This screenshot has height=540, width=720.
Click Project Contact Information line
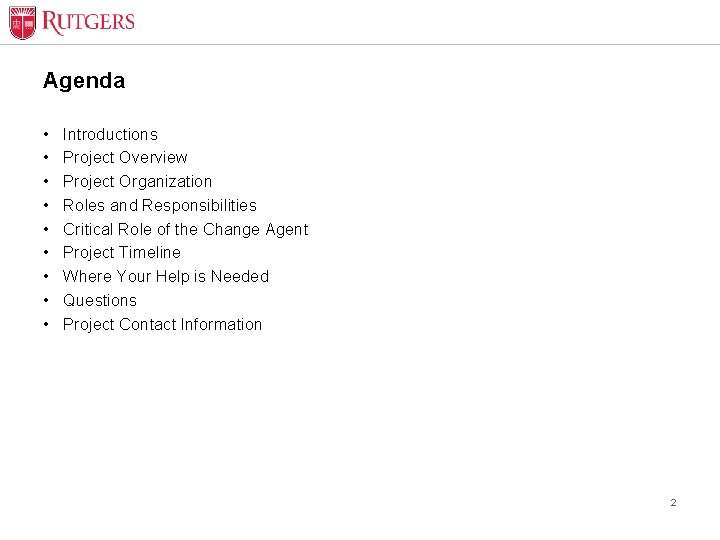(162, 325)
